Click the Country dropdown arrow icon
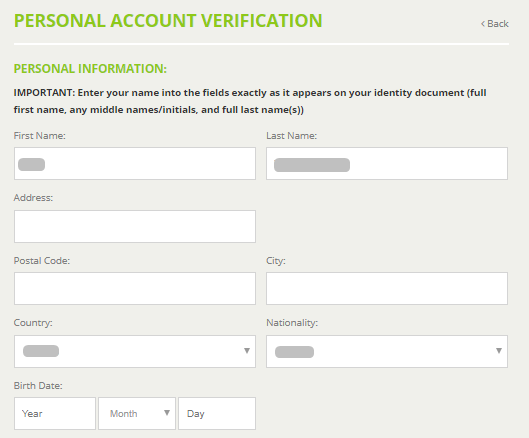The width and height of the screenshot is (529, 438). [247, 351]
